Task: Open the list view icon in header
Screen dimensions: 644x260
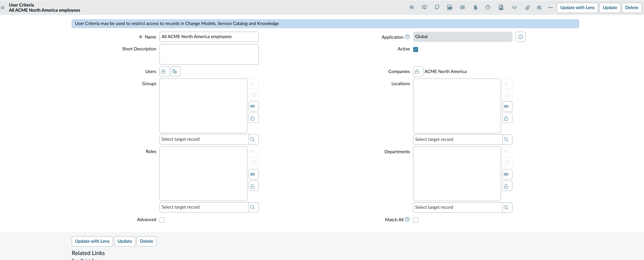Action: click(462, 8)
